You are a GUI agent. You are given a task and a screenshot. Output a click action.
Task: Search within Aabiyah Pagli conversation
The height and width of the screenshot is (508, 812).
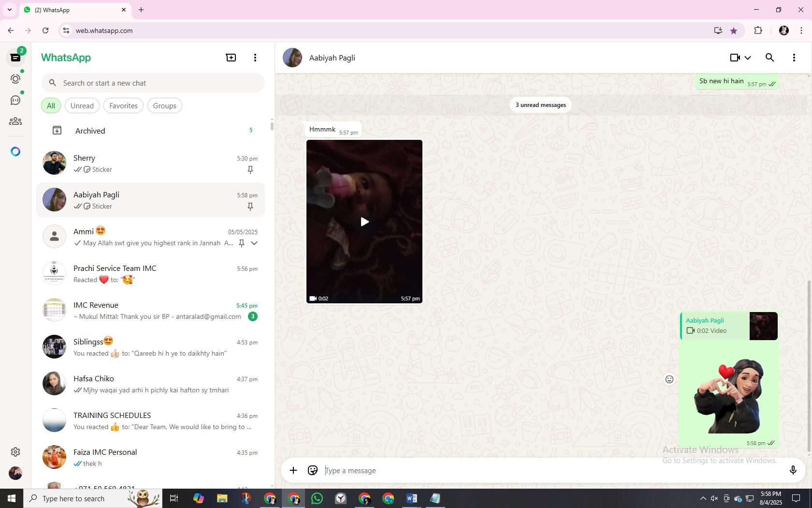(770, 58)
